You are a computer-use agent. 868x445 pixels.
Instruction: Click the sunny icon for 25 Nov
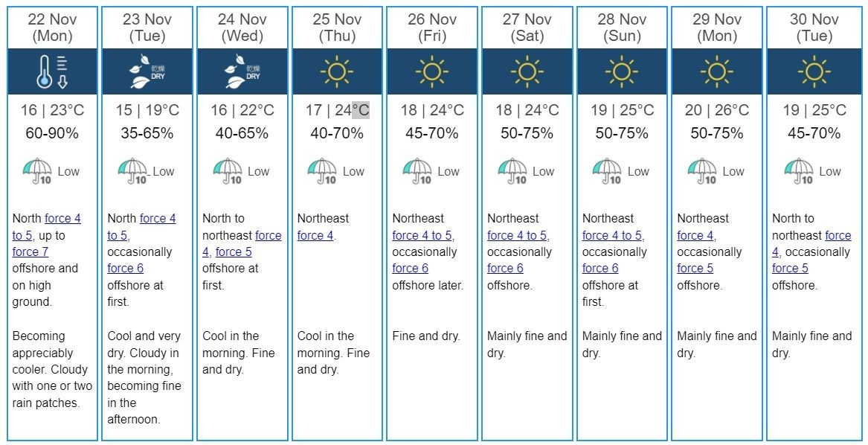click(337, 71)
